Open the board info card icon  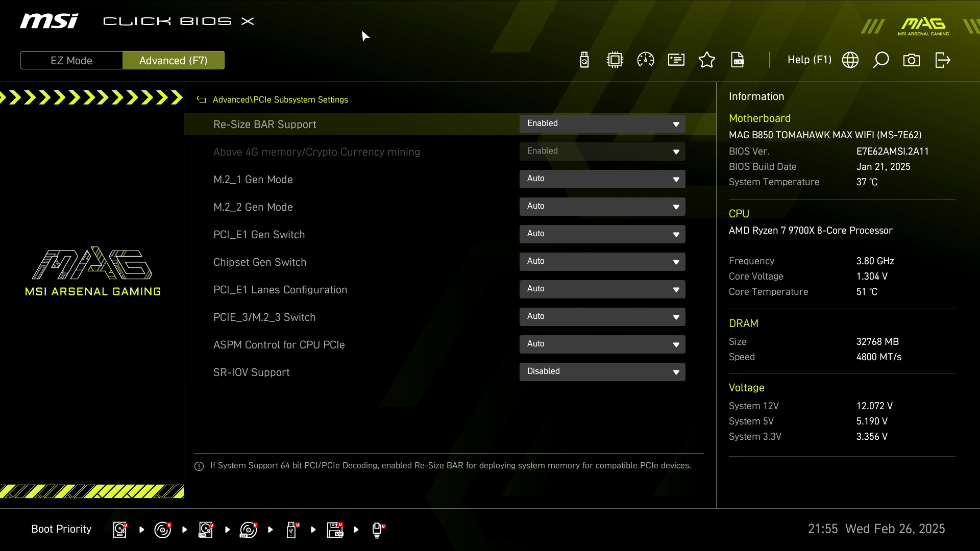point(676,60)
